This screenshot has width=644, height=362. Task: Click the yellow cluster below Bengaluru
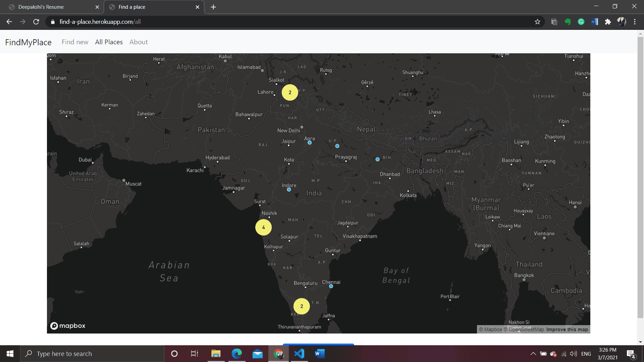coord(302,306)
